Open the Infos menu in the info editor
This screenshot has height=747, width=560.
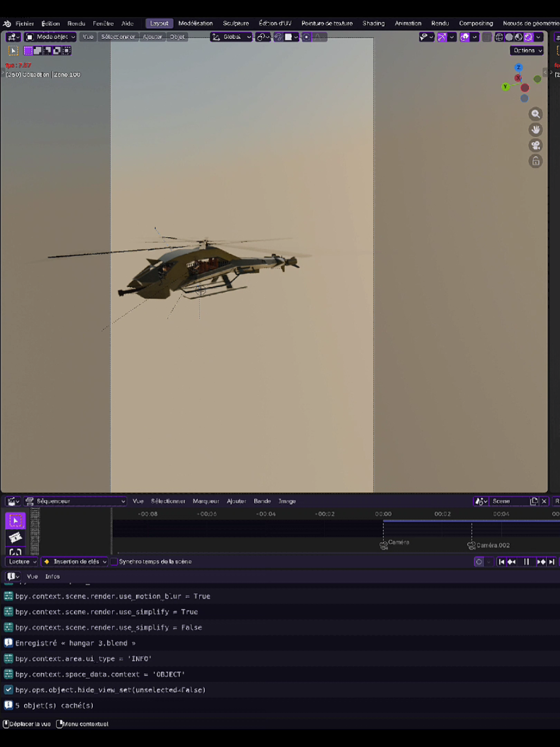tap(52, 576)
